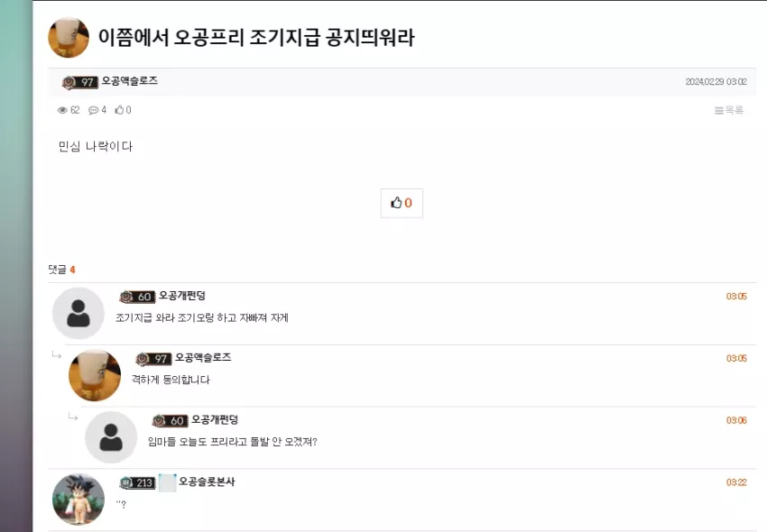Open commenter 오공개펀딩 on first comment
The width and height of the screenshot is (767, 532).
[x=182, y=296]
